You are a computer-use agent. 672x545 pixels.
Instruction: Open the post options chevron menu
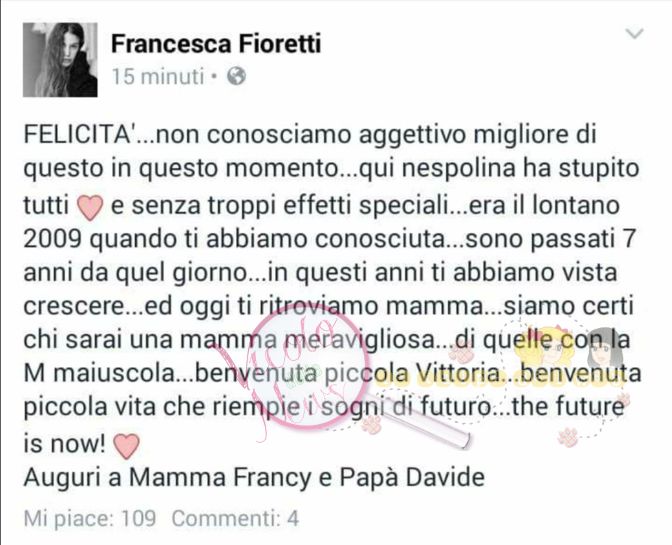point(634,33)
